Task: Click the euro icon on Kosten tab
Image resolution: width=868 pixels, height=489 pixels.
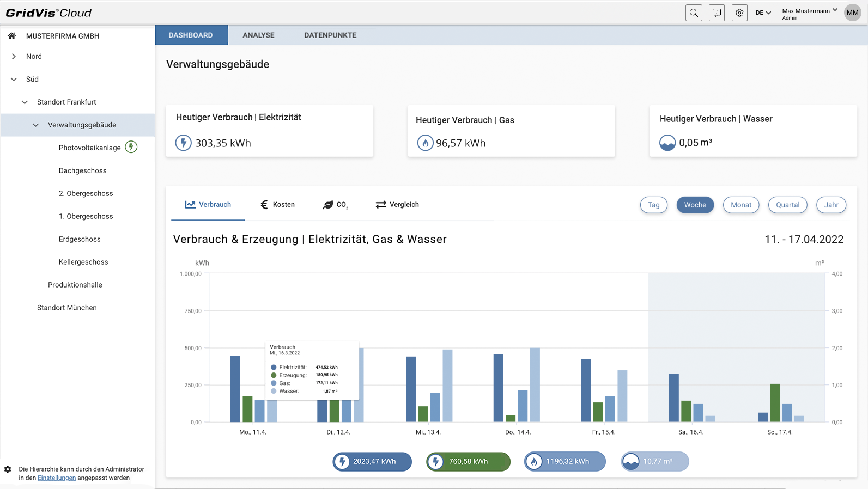Action: pos(264,205)
